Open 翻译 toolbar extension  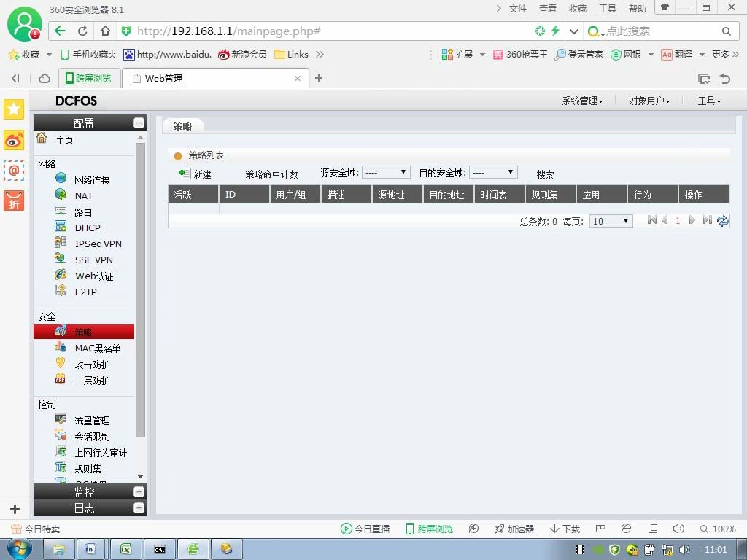coord(677,54)
